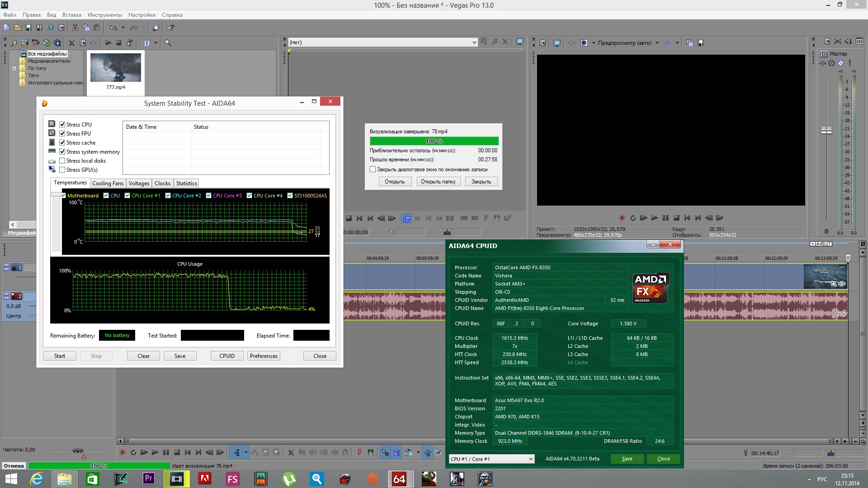Image resolution: width=868 pixels, height=488 pixels.
Task: Click the media search magnifier icon
Action: point(168,43)
